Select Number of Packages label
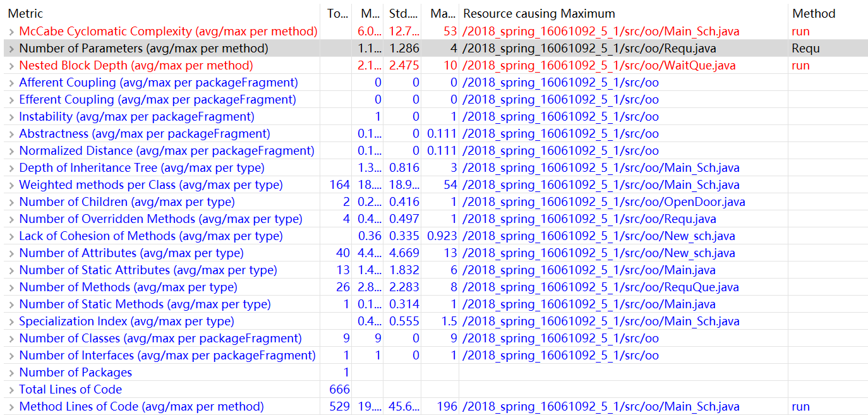Image resolution: width=868 pixels, height=415 pixels. pos(76,373)
